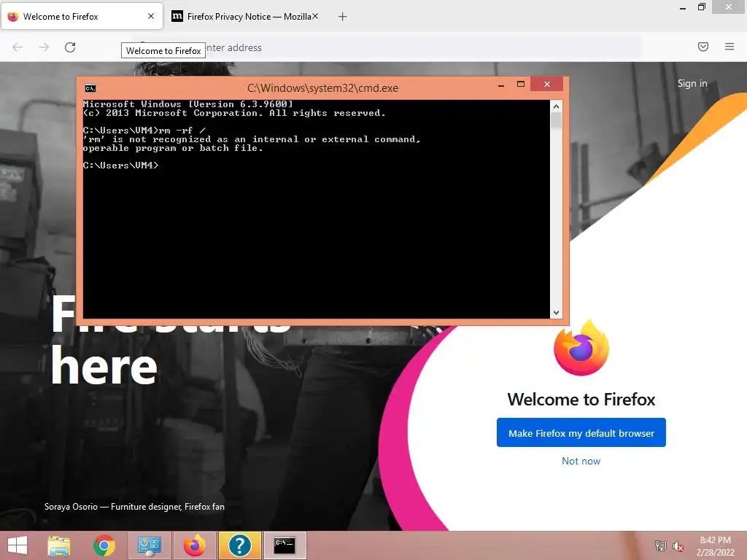Close the Welcome to Firefox tab

point(151,16)
